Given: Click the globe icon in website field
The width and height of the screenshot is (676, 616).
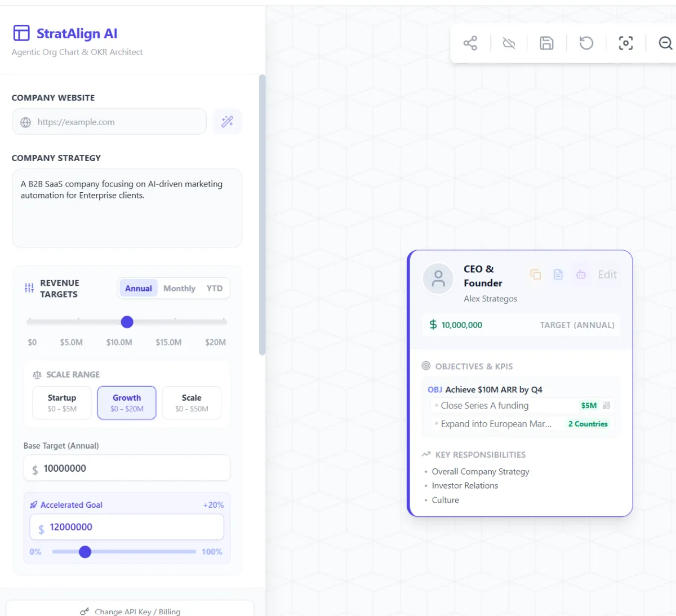Looking at the screenshot, I should coord(25,122).
